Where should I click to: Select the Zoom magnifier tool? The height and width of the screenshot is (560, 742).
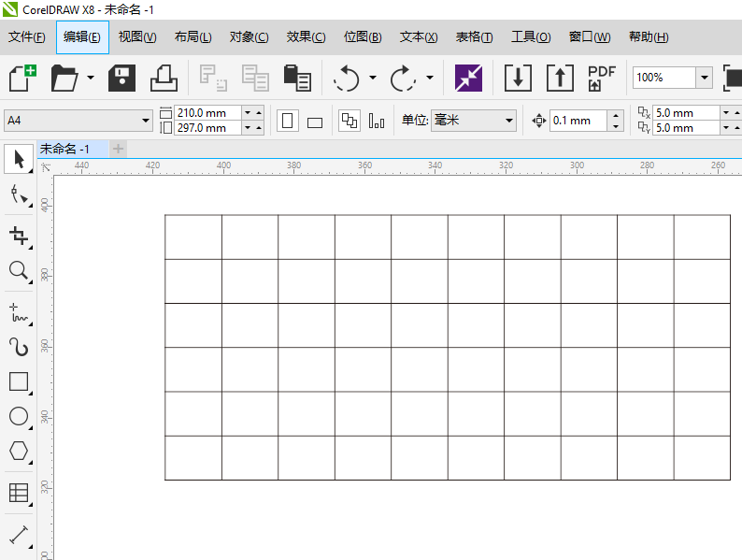tap(18, 270)
